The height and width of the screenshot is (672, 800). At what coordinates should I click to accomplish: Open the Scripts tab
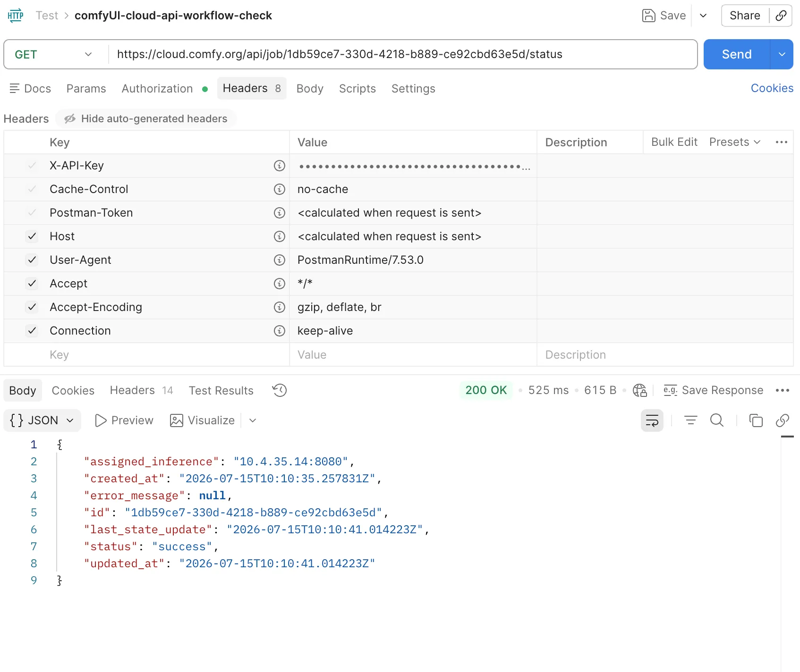(x=357, y=88)
